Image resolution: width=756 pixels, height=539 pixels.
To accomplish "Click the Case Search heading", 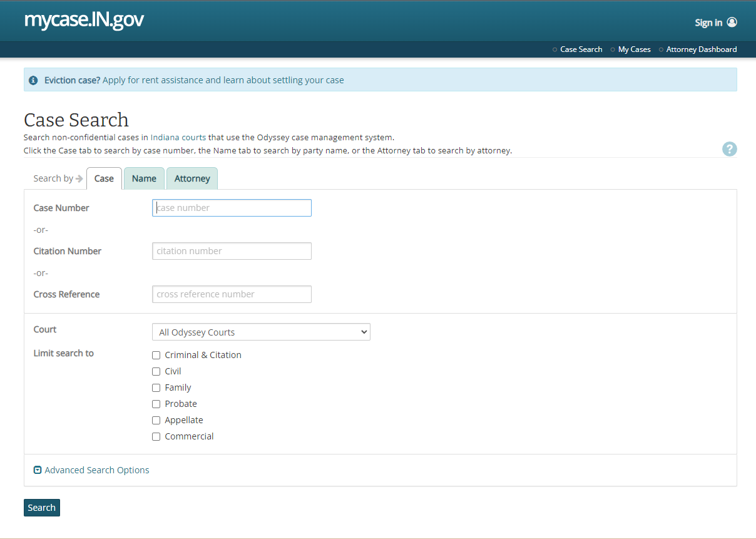I will coord(76,120).
